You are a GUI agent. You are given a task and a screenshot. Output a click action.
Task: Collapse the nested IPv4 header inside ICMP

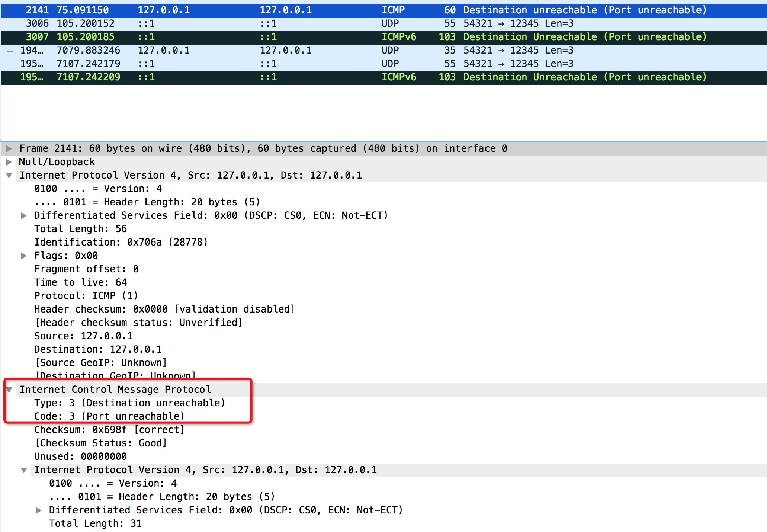pos(24,470)
